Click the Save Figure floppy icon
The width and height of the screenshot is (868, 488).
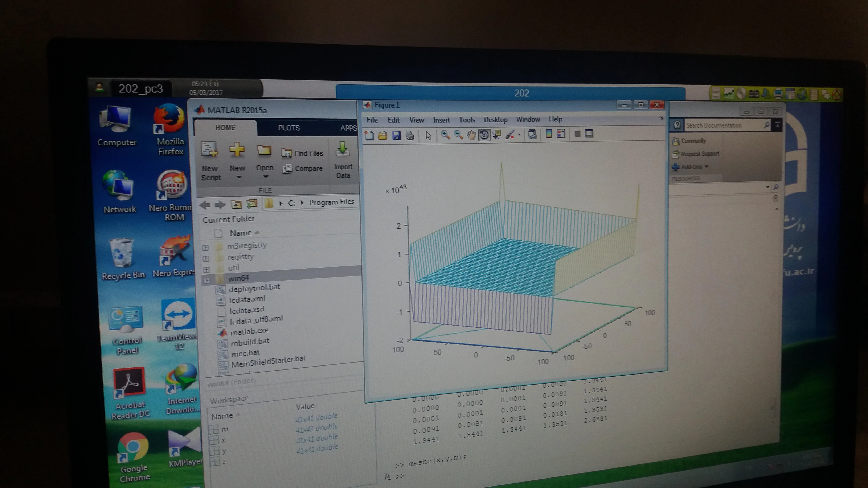point(397,135)
